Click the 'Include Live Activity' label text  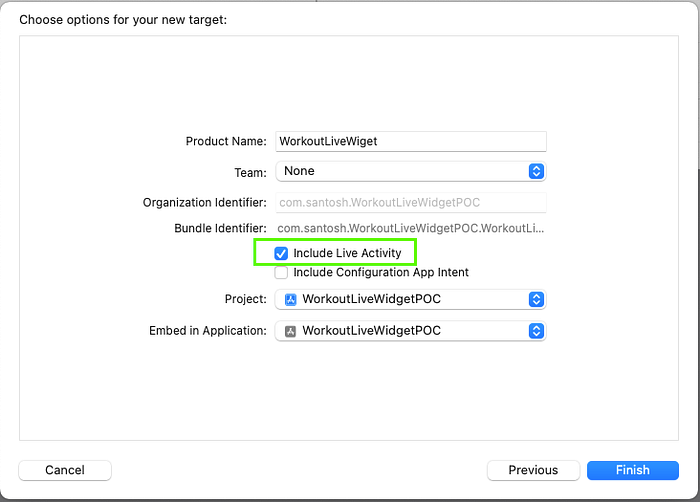click(x=347, y=253)
